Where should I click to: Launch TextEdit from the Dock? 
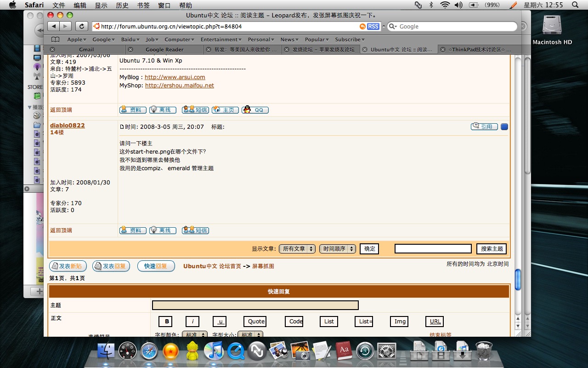point(322,351)
